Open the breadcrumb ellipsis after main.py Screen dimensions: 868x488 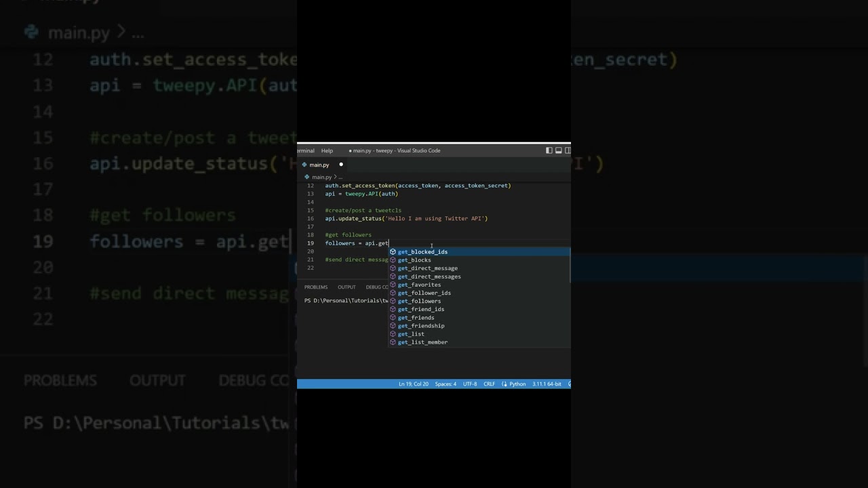340,177
